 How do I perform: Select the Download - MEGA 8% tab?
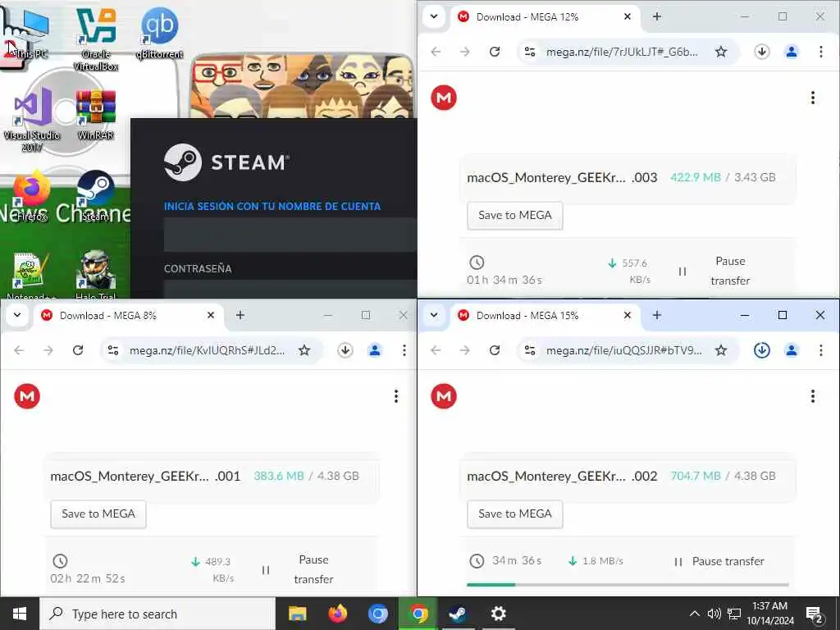tap(127, 316)
